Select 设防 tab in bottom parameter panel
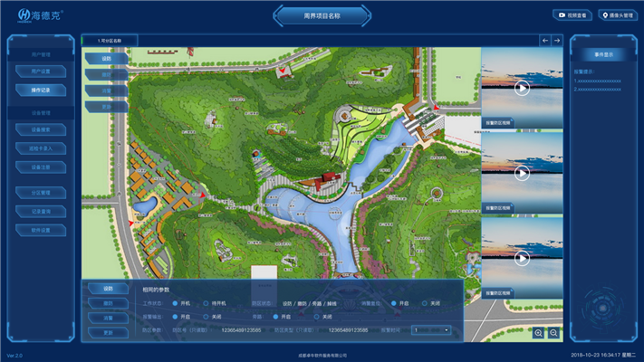Screen dimensions: 644x362 pyautogui.click(x=108, y=289)
